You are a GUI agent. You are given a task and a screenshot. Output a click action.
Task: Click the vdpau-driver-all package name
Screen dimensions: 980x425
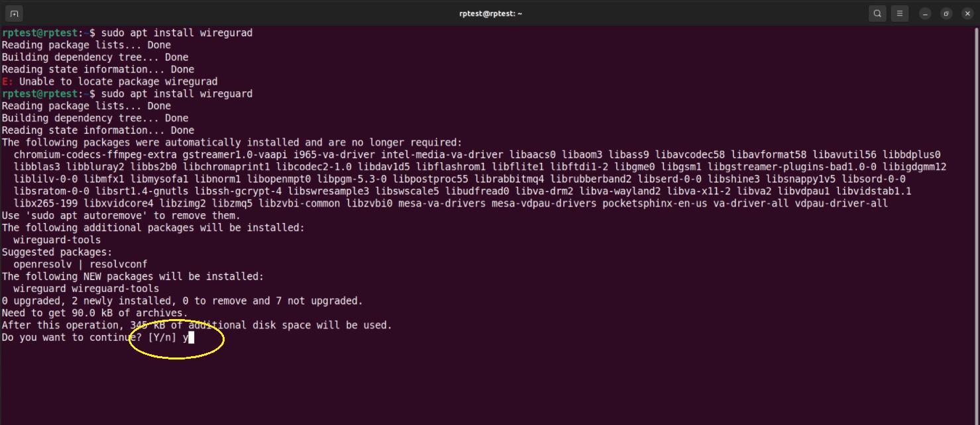pos(841,203)
